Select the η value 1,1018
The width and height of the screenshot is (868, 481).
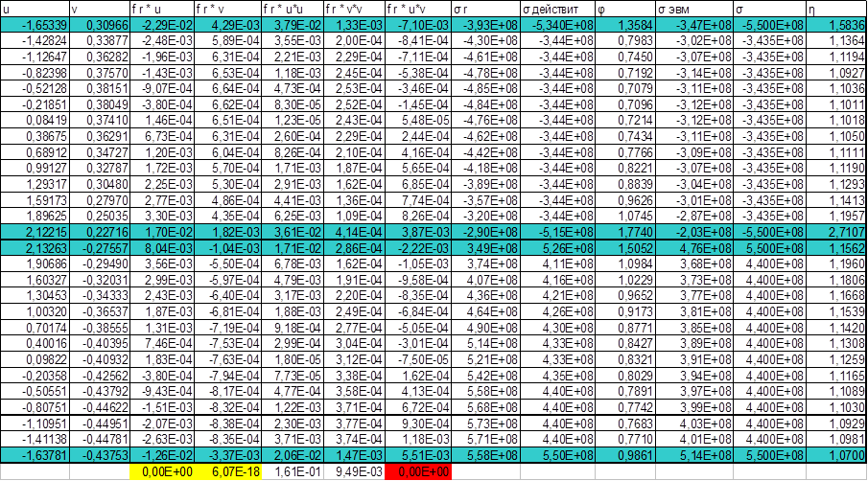point(836,121)
